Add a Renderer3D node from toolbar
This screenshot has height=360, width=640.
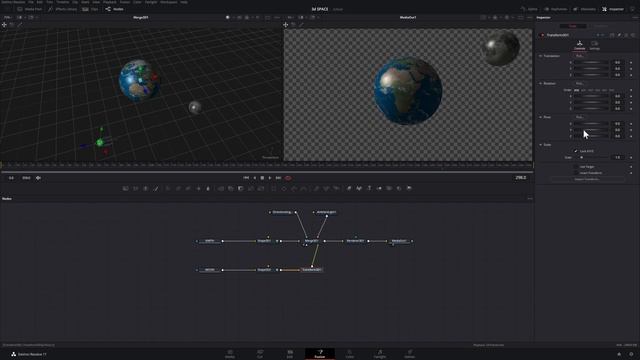(409, 188)
